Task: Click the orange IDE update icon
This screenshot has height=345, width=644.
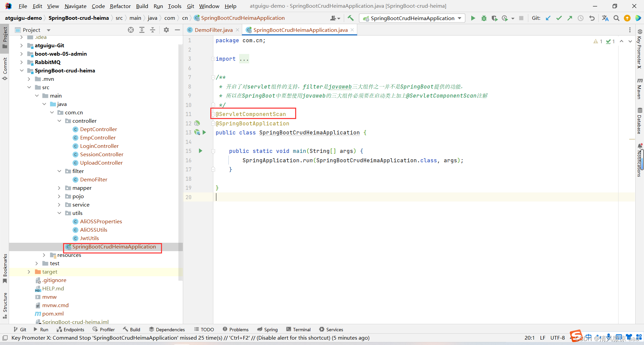Action: 627,18
